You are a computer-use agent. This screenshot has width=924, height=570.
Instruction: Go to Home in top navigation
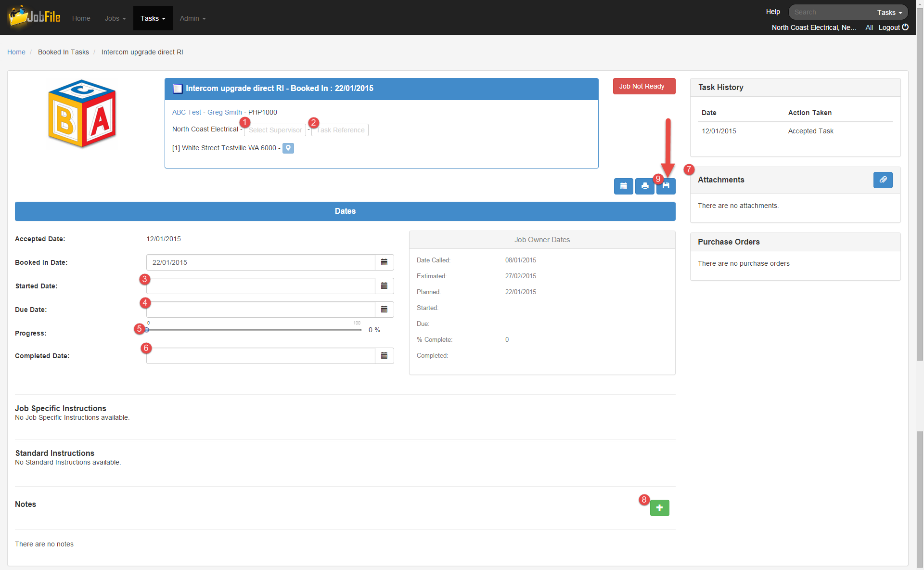pos(81,18)
